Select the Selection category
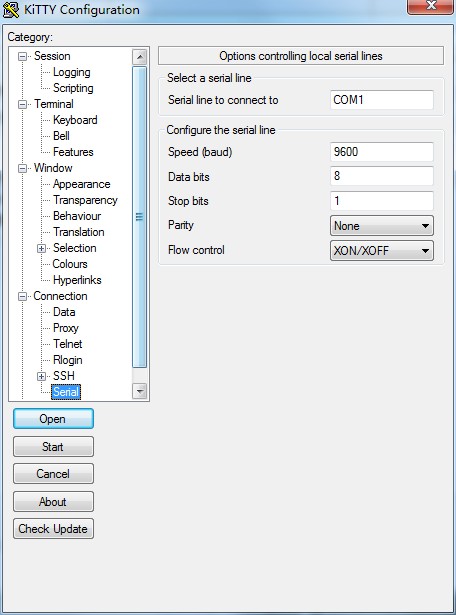Viewport: 456px width, 615px height. [74, 248]
